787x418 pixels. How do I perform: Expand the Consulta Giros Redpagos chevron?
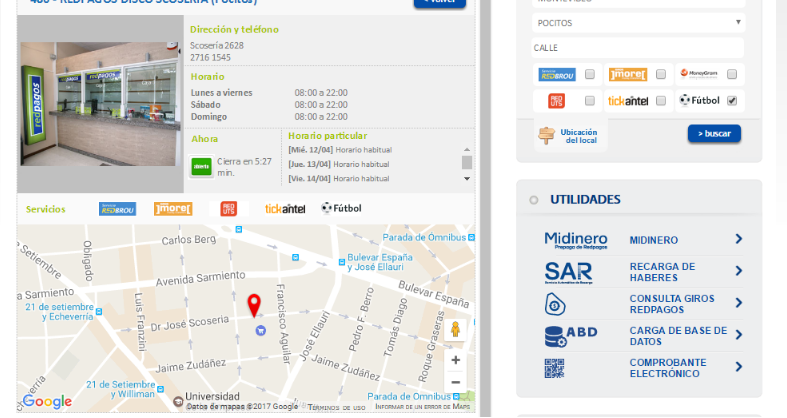coord(739,303)
